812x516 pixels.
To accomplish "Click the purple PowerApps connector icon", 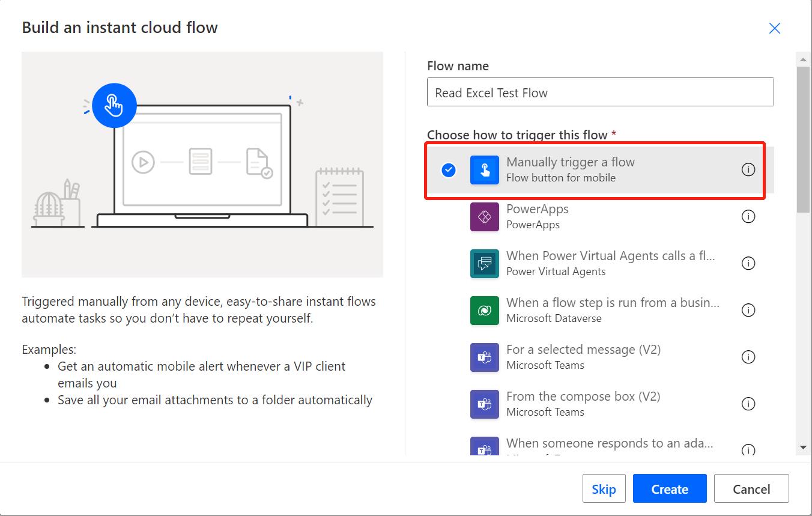I will click(484, 217).
